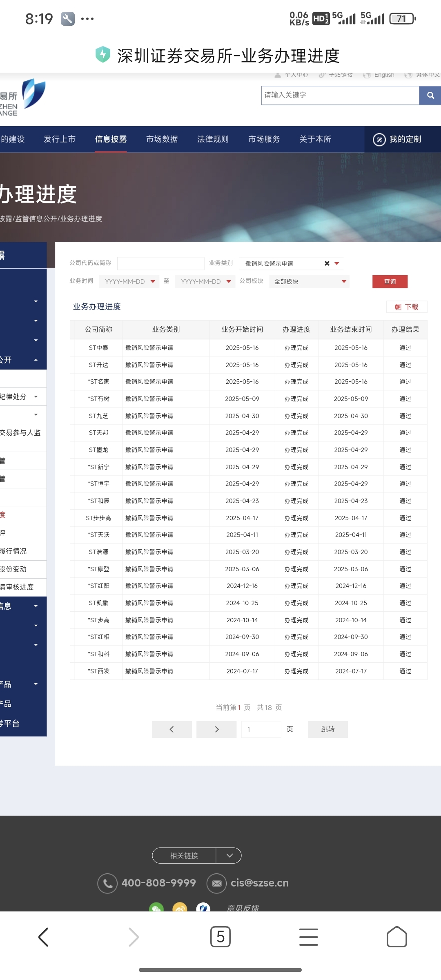Open the 市场服务 nav menu
This screenshot has width=441, height=980.
[x=264, y=139]
